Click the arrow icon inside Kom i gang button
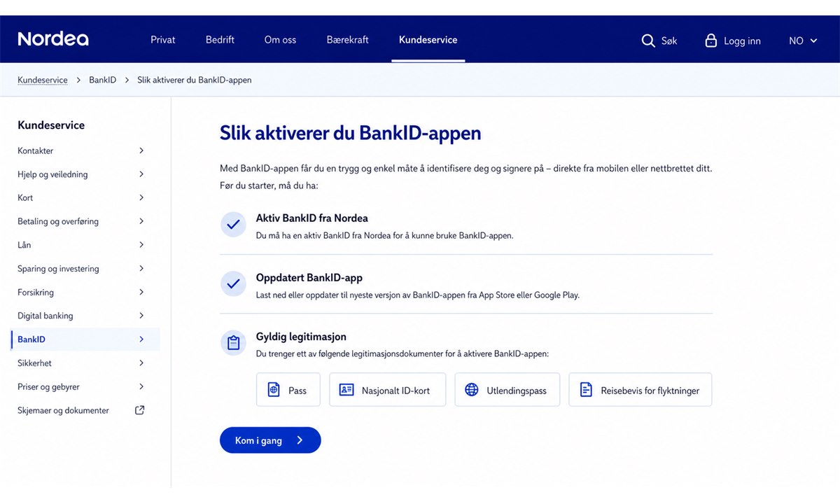This screenshot has height=504, width=840. (300, 440)
